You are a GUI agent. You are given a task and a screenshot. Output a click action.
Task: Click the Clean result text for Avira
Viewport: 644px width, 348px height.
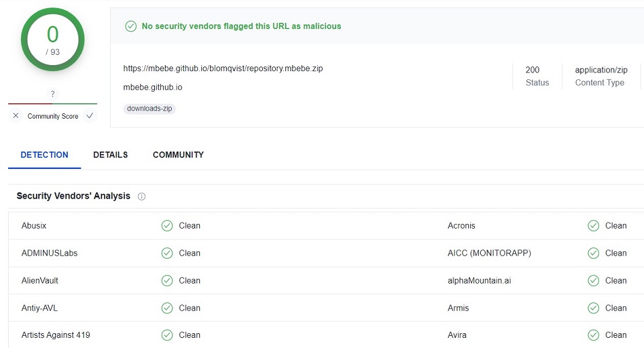point(616,335)
